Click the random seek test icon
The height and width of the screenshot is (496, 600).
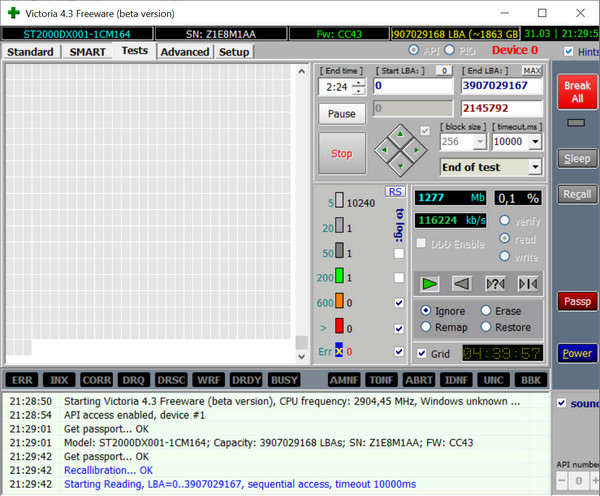(495, 284)
